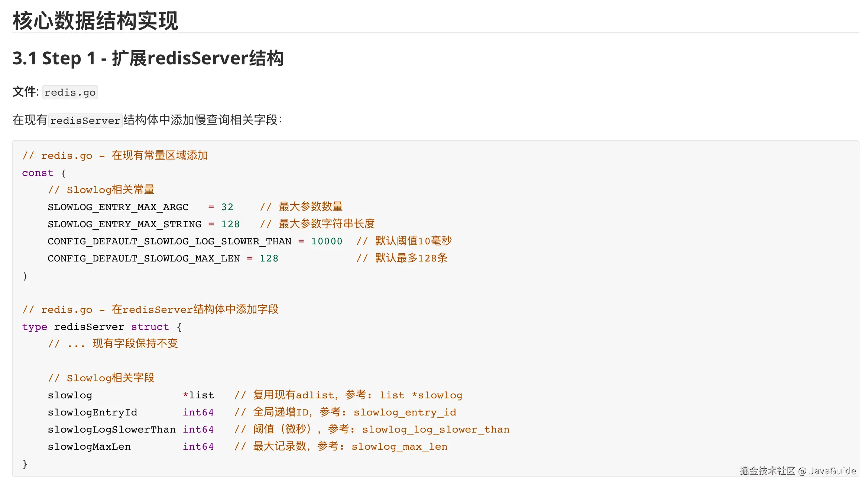
Task: Click the slowlogMaxLen field name
Action: (89, 447)
